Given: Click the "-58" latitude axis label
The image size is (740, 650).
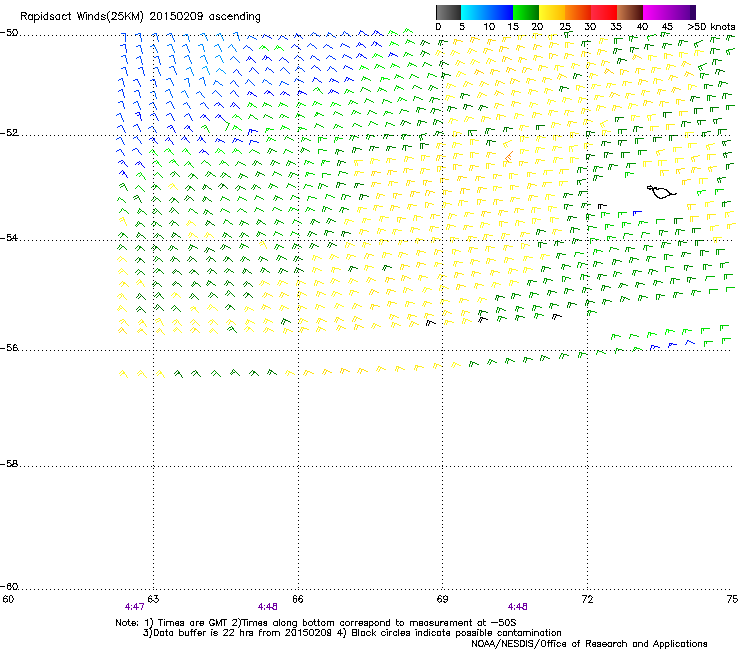Looking at the screenshot, I should click(x=9, y=464).
